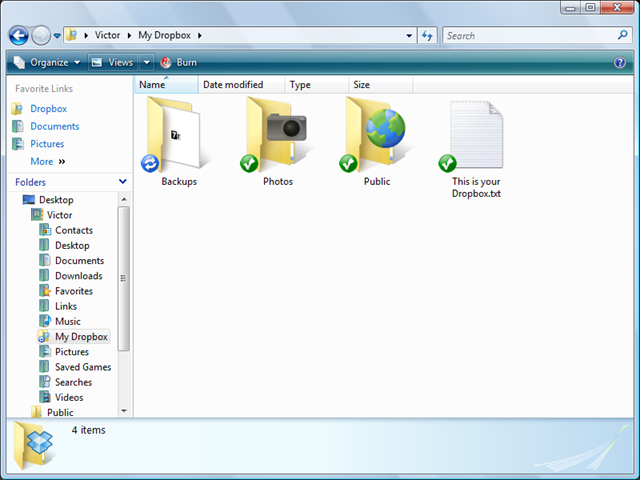640x480 pixels.
Task: Open Pictures favorite link
Action: (47, 144)
